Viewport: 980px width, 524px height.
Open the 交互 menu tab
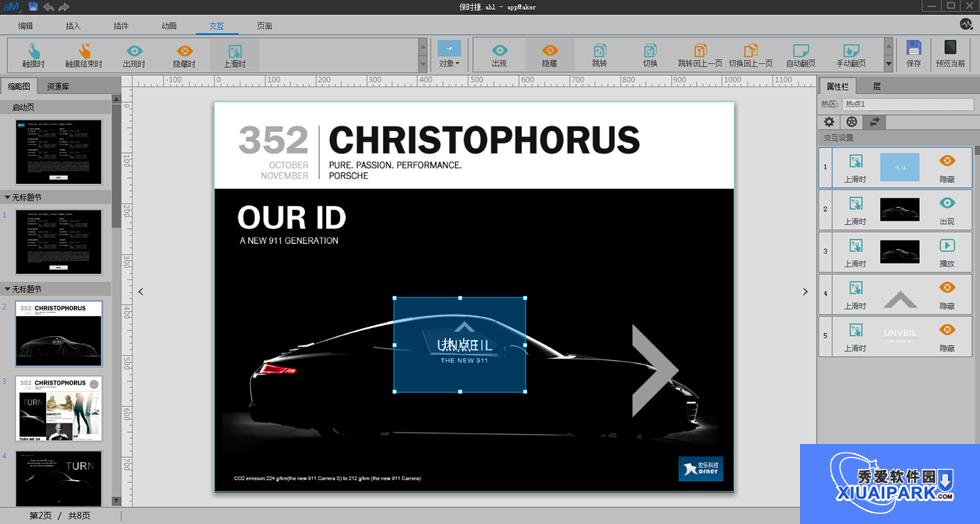216,26
